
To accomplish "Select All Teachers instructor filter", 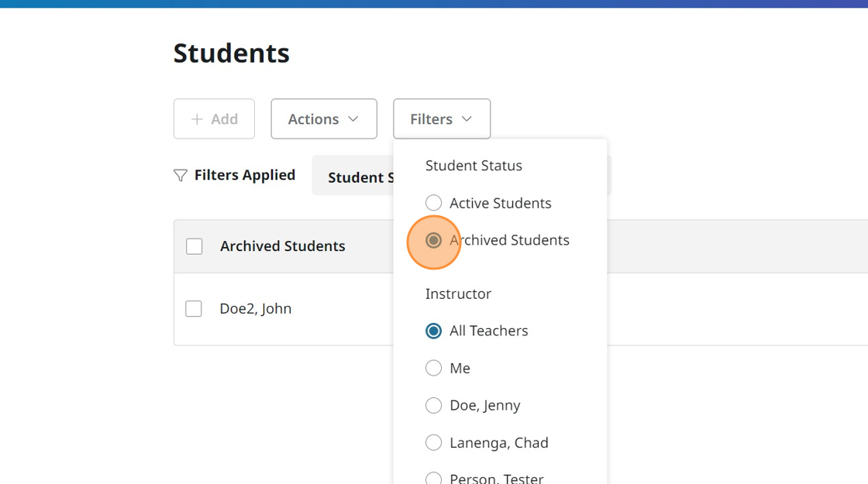I will pyautogui.click(x=434, y=331).
